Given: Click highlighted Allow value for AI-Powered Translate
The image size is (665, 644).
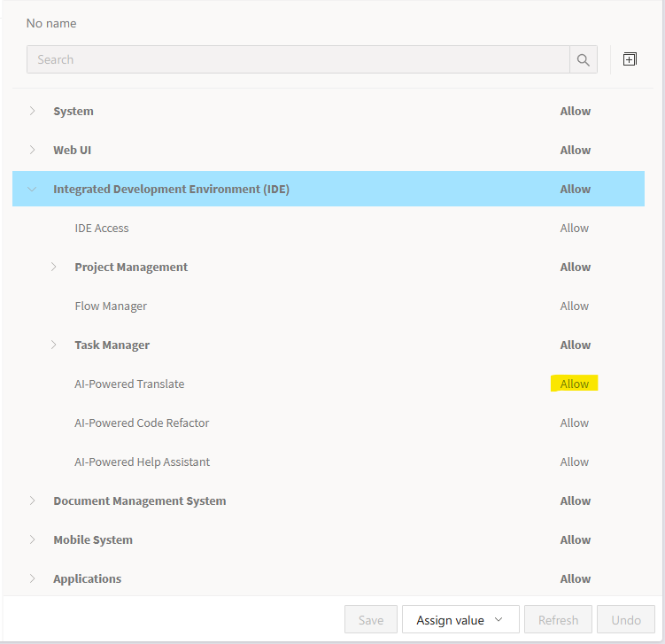Looking at the screenshot, I should 575,384.
